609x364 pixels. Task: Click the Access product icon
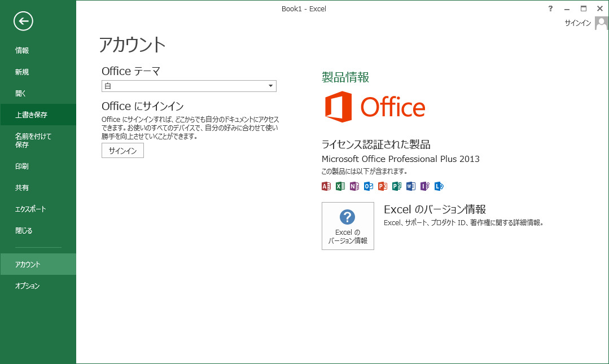pyautogui.click(x=326, y=186)
